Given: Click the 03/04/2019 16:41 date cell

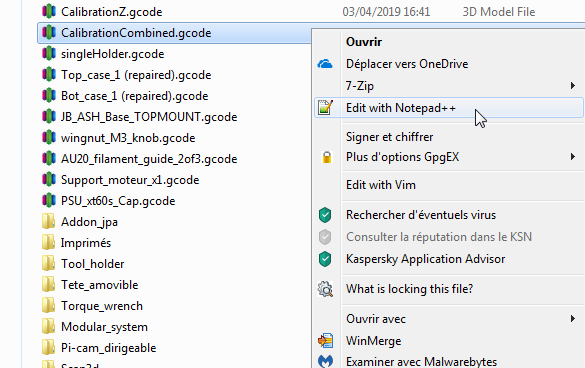Looking at the screenshot, I should tap(386, 12).
